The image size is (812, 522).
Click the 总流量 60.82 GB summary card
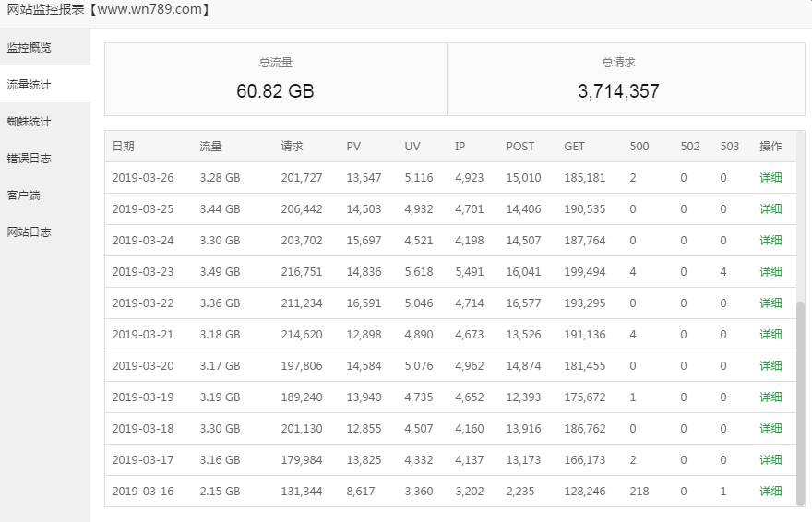click(276, 79)
